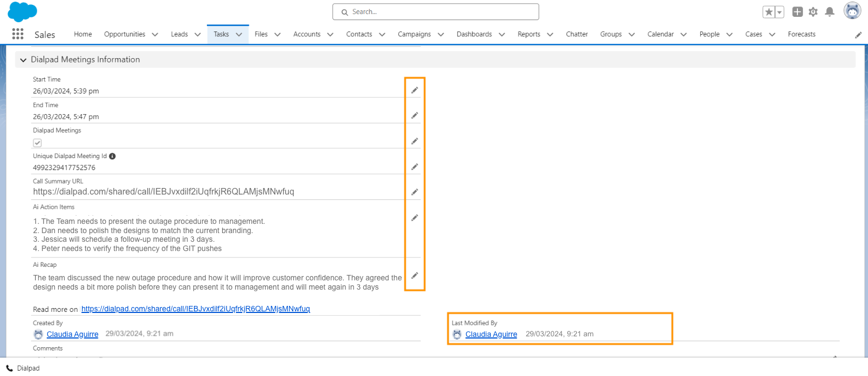Click action item about Jessica's follow-up meeting
Screen dimensions: 868x376
[x=124, y=239]
